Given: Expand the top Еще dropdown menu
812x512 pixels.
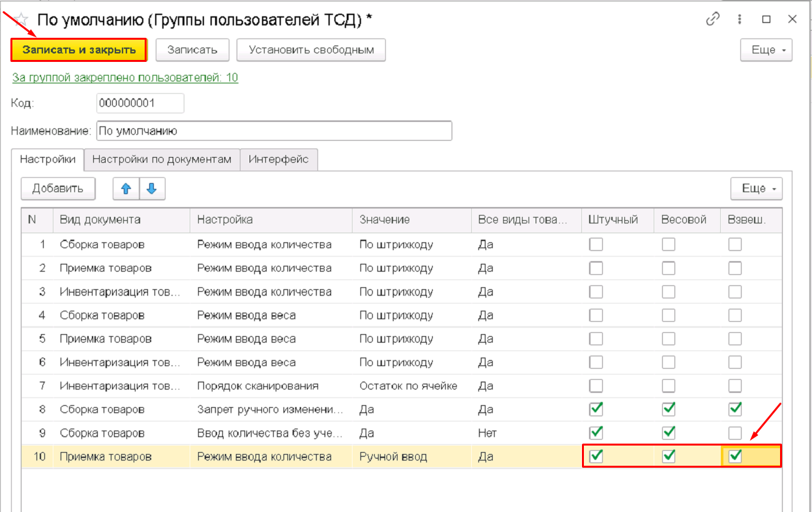Looking at the screenshot, I should pos(766,50).
